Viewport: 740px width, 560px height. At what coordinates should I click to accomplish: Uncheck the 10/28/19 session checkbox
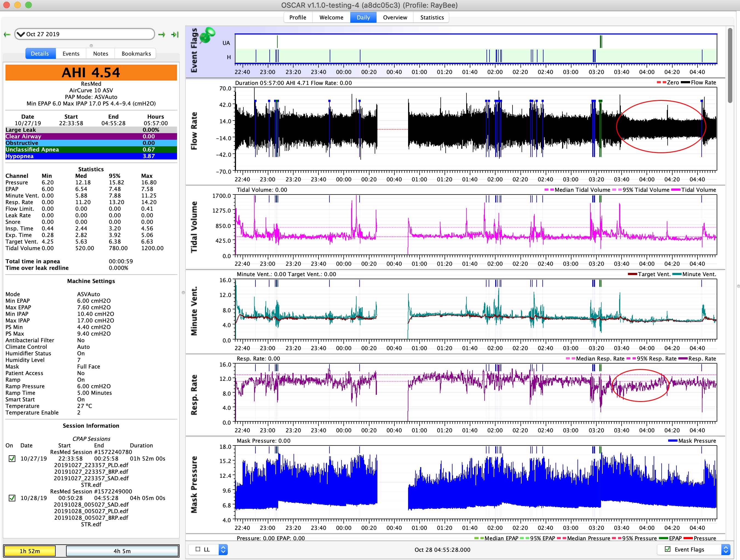tap(12, 498)
